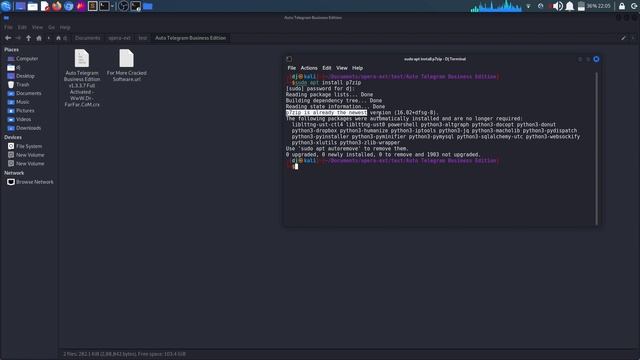Viewport: 640px width, 360px height.
Task: Select the Auto Telegram Business Edition .crx file
Action: 82,78
